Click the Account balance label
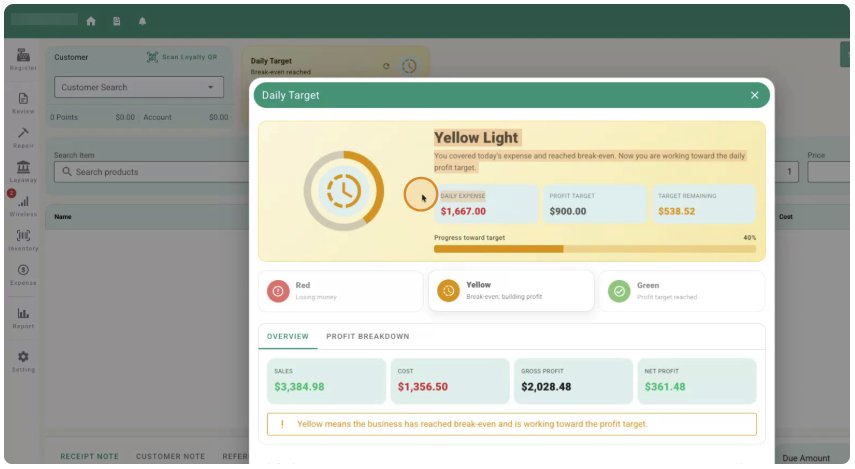The height and width of the screenshot is (469, 855). 158,117
